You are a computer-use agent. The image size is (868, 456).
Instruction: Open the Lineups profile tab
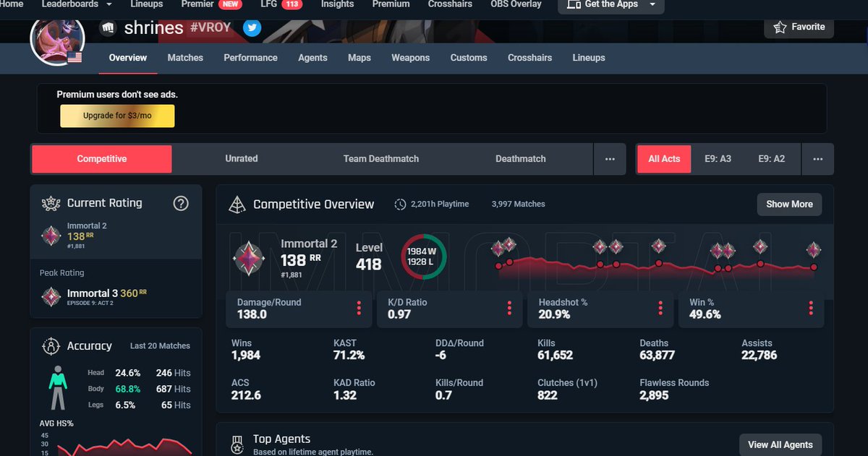tap(589, 58)
